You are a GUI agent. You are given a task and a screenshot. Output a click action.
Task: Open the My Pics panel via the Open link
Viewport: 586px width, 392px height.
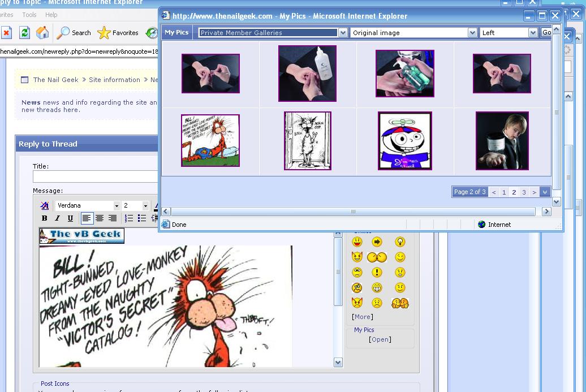[x=380, y=339]
